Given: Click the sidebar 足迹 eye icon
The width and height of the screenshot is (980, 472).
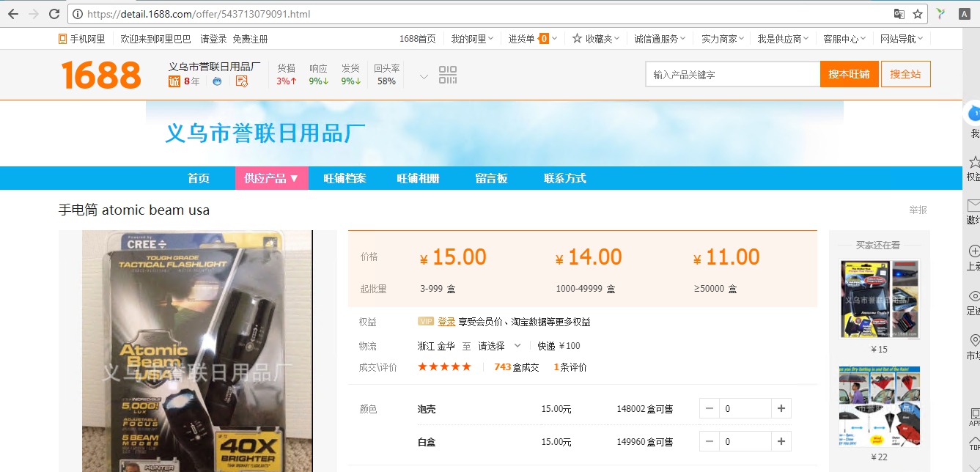Looking at the screenshot, I should tap(974, 296).
